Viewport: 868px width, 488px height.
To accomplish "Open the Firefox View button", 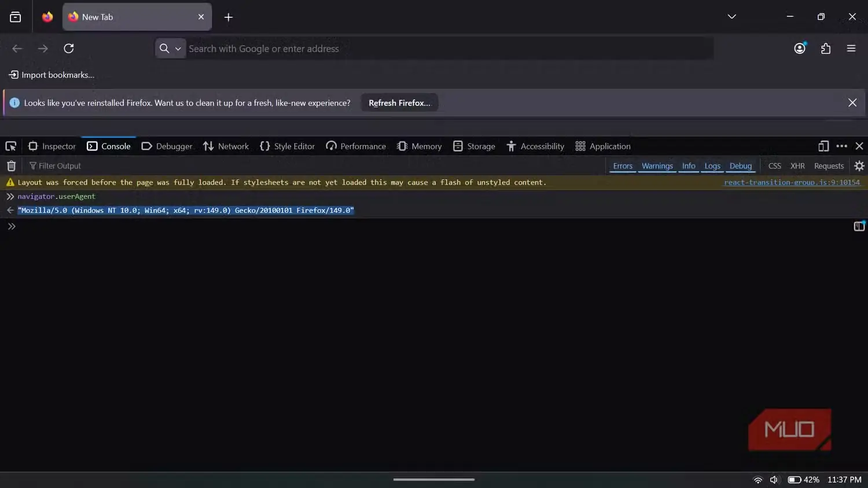I will (x=16, y=17).
